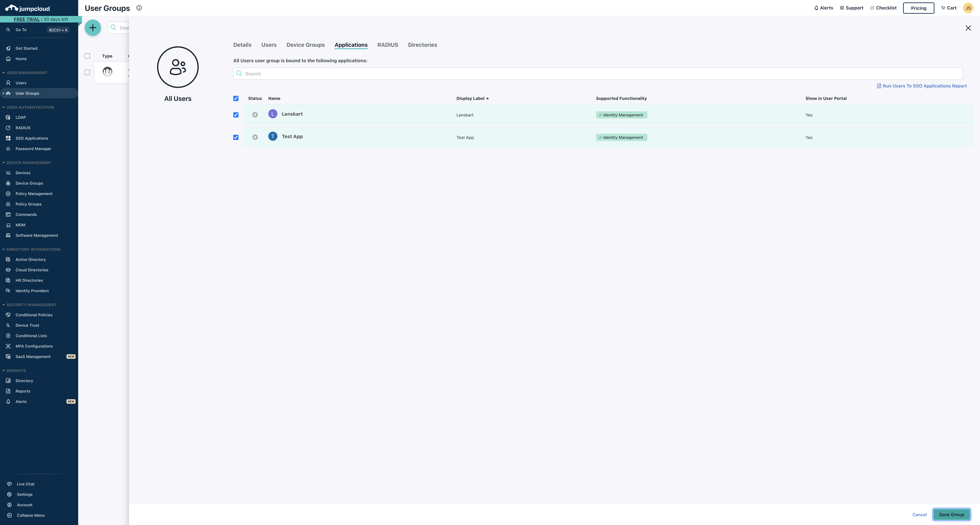
Task: Uncheck the select-all applications checkbox
Action: coord(236,99)
